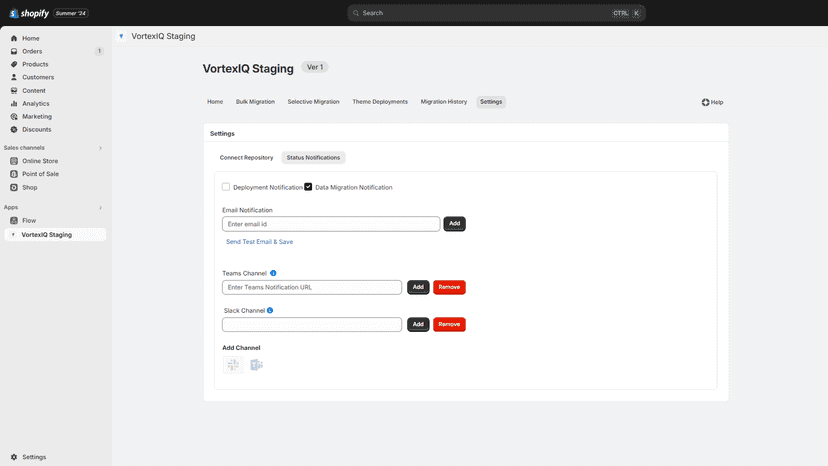Add a Teams channel using the Teams icon
Image resolution: width=828 pixels, height=466 pixels.
(256, 365)
